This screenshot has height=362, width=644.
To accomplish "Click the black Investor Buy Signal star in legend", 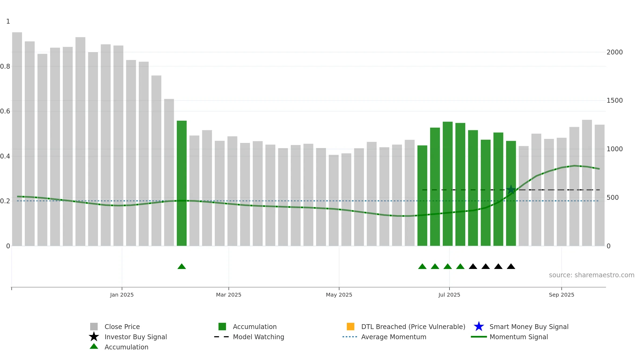I will coord(94,337).
